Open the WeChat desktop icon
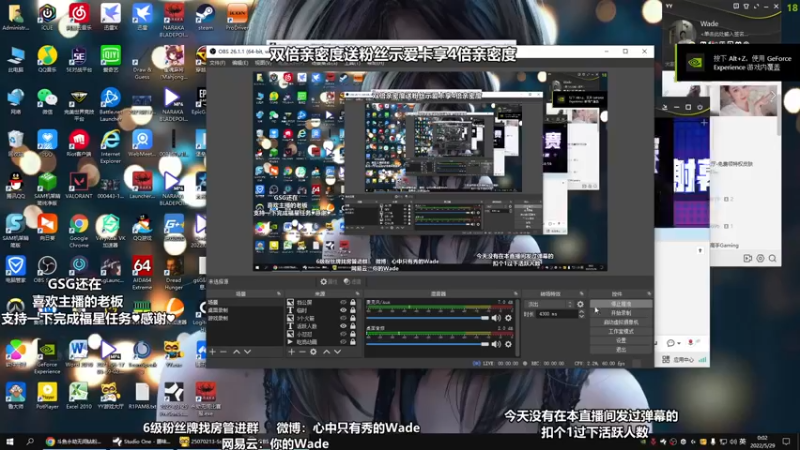The width and height of the screenshot is (800, 450). (x=47, y=101)
